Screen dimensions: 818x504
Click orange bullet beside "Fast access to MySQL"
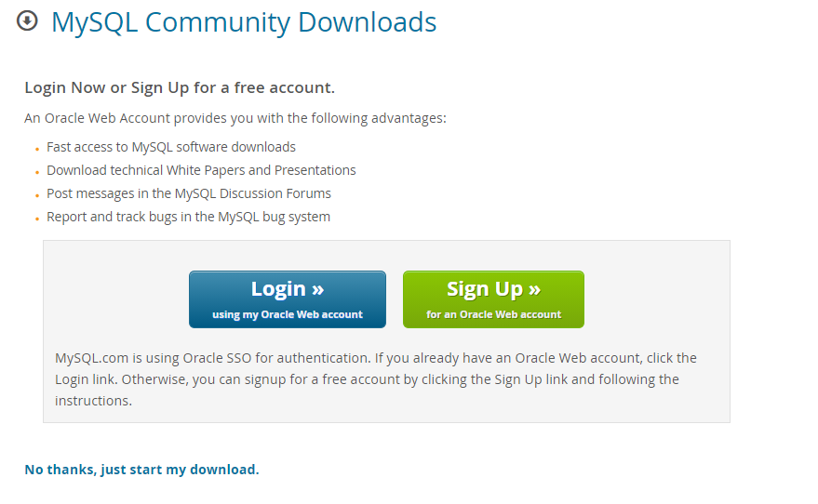(x=37, y=150)
